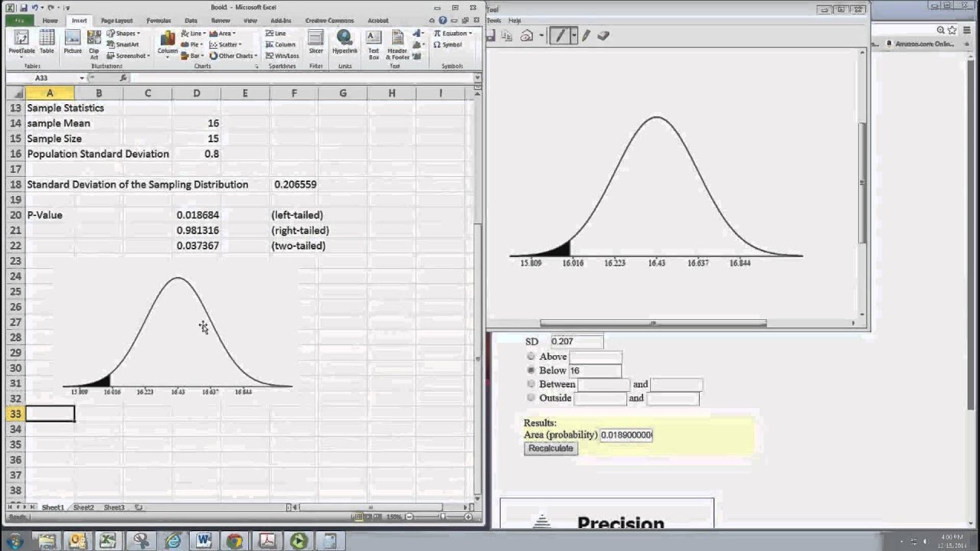980x551 pixels.
Task: Click horizontal scrollbar in Tool window
Action: click(x=653, y=323)
